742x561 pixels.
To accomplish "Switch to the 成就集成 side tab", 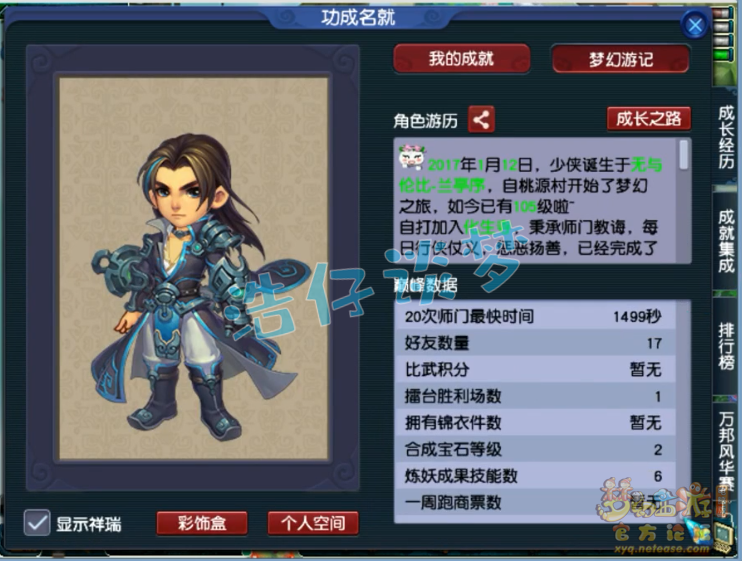I will pyautogui.click(x=725, y=240).
